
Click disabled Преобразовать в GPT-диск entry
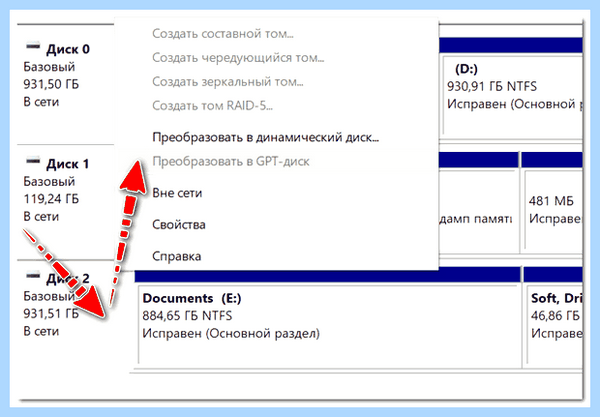click(231, 162)
